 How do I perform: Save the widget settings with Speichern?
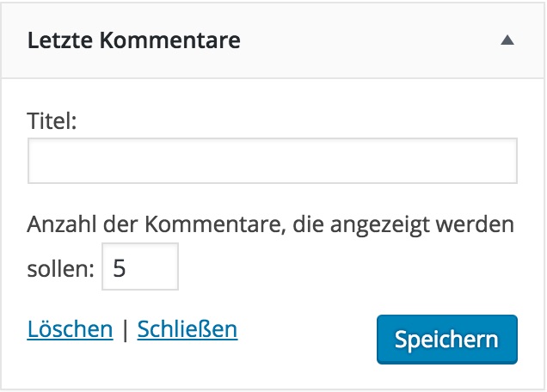446,339
